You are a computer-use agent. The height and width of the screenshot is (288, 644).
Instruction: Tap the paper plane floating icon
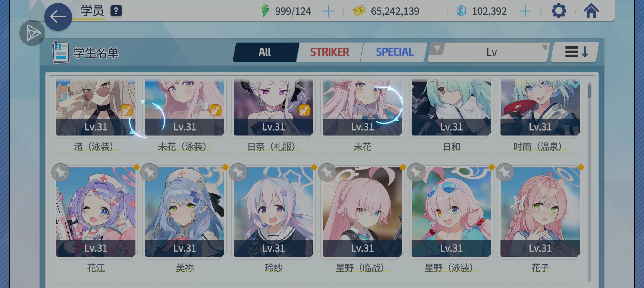coord(32,33)
